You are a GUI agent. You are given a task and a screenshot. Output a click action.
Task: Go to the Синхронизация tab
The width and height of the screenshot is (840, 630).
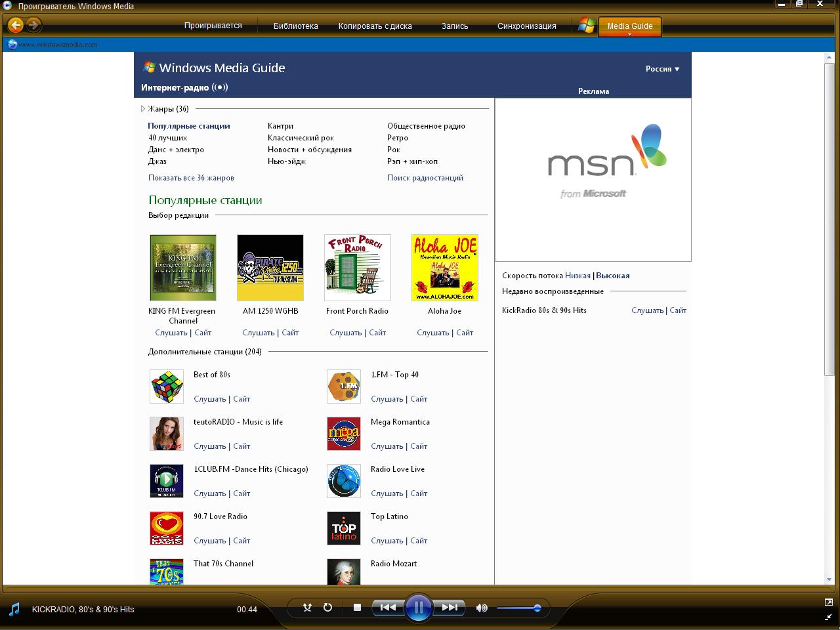526,26
